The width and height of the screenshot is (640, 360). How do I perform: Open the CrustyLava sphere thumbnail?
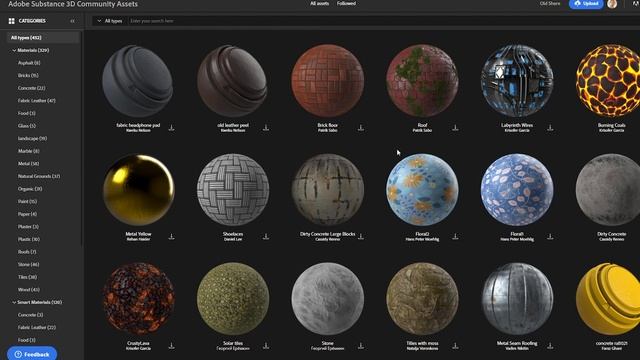[138, 299]
